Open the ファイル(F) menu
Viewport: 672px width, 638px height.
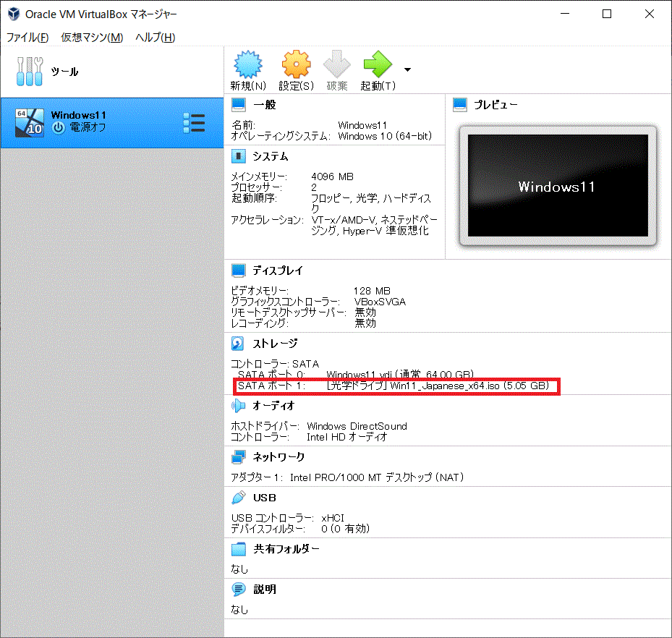[x=27, y=38]
